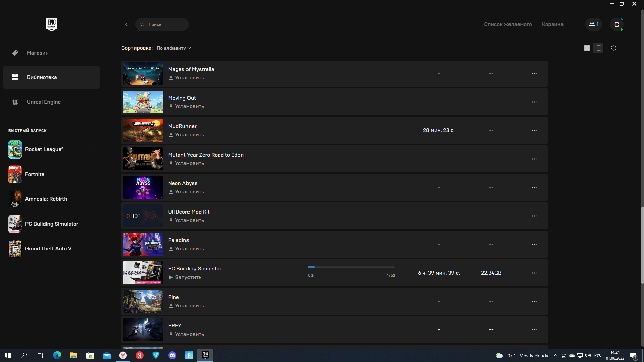The image size is (644, 362).
Task: Switch library to grid view
Action: 587,48
